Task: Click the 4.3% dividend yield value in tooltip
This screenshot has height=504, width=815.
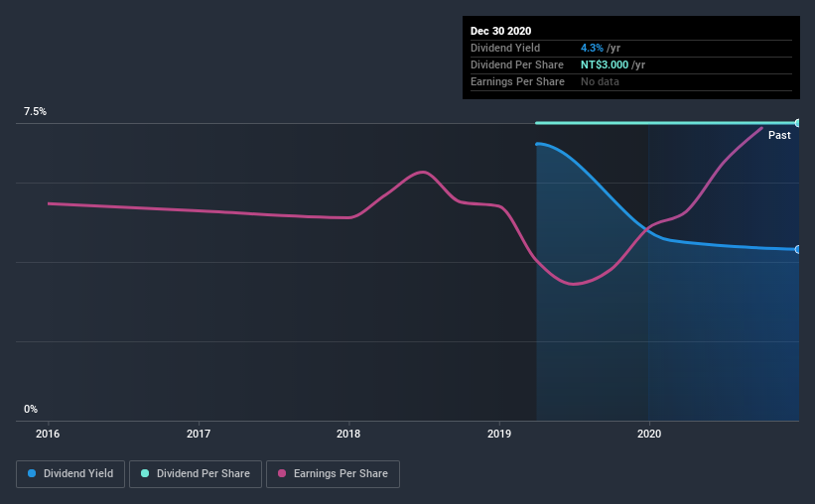Action: 592,48
